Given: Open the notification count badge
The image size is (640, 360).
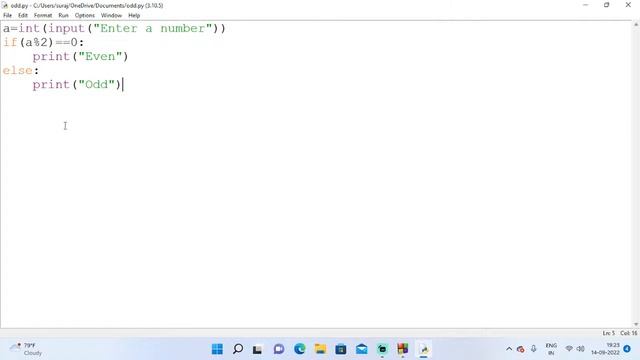Looking at the screenshot, I should [627, 349].
